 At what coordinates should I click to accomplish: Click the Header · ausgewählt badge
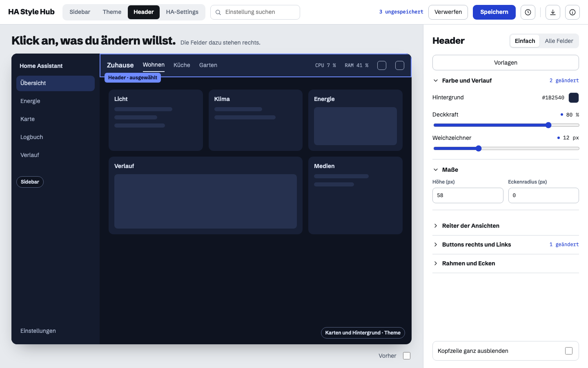[133, 78]
